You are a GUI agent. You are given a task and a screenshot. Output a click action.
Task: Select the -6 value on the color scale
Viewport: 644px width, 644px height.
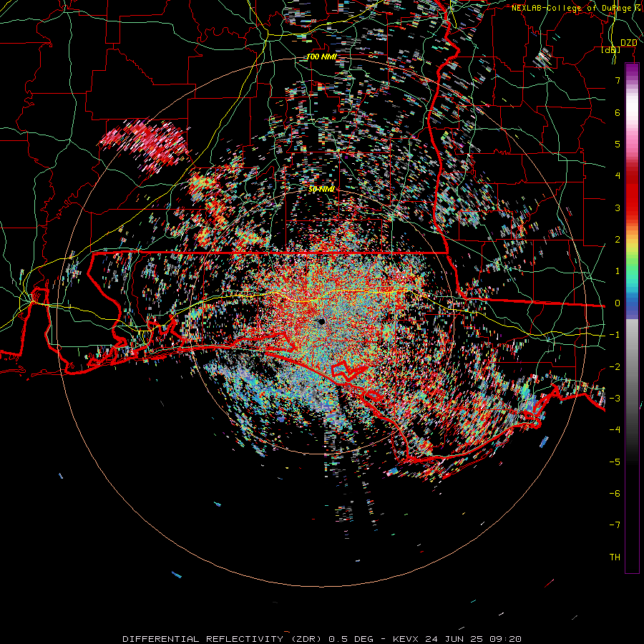pos(615,494)
